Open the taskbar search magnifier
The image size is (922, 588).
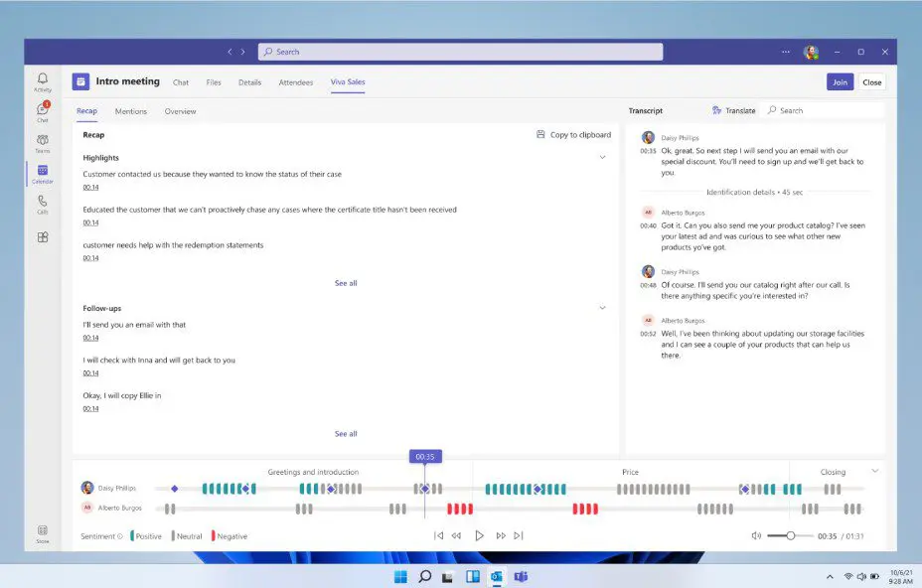[x=424, y=576]
